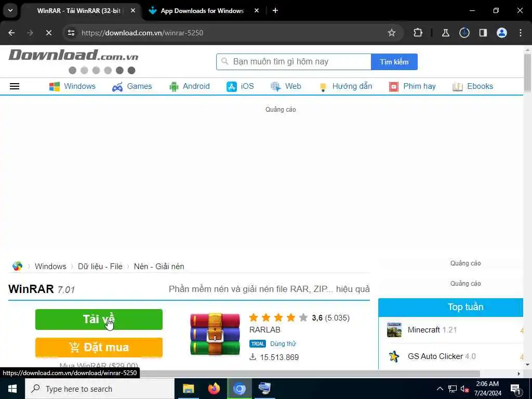Image resolution: width=532 pixels, height=399 pixels.
Task: Open the Extensions puzzle icon
Action: [x=418, y=33]
